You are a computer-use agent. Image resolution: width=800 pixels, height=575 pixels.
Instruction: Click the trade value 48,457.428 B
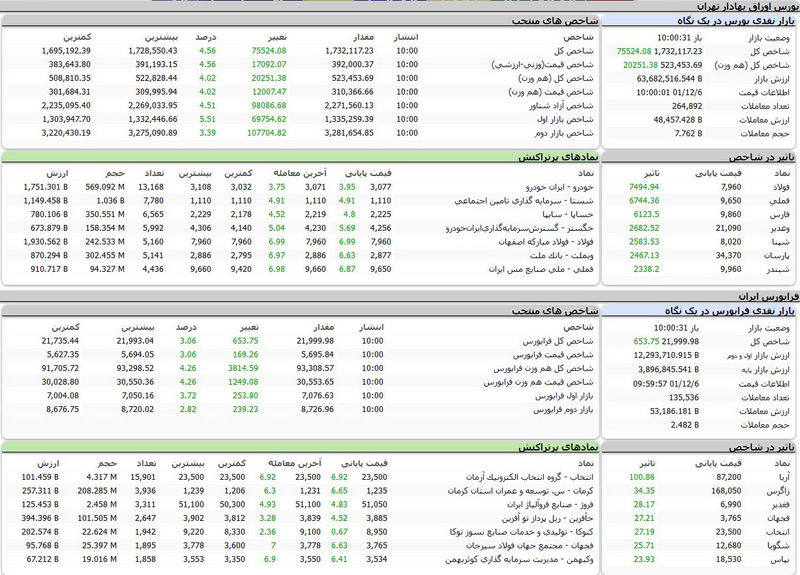[x=678, y=120]
